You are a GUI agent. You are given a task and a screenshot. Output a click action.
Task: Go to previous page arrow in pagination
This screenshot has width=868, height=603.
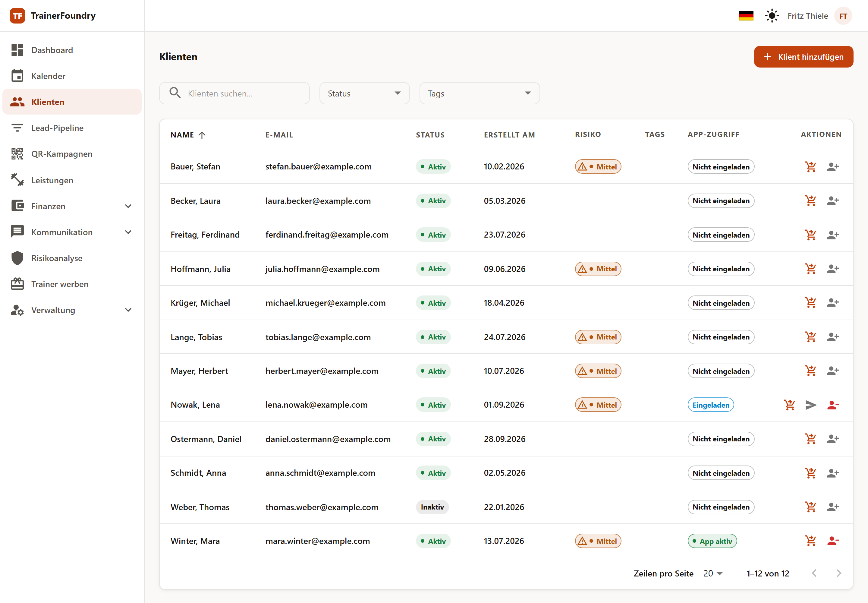point(814,573)
